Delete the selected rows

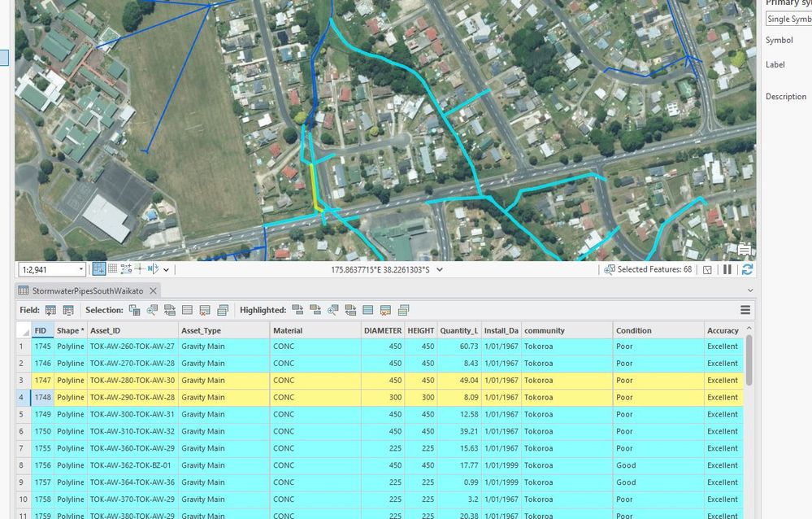205,310
